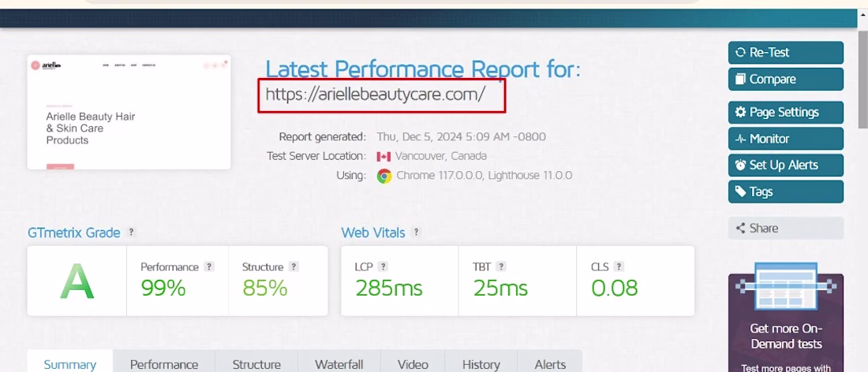The height and width of the screenshot is (372, 868).
Task: Click help icon next to Web Vitals
Action: click(417, 232)
